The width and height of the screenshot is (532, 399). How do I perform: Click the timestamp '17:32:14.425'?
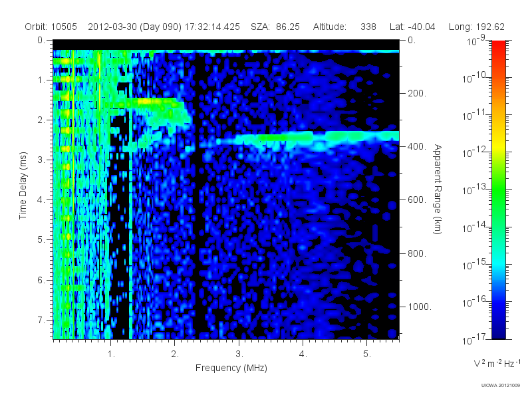click(212, 27)
